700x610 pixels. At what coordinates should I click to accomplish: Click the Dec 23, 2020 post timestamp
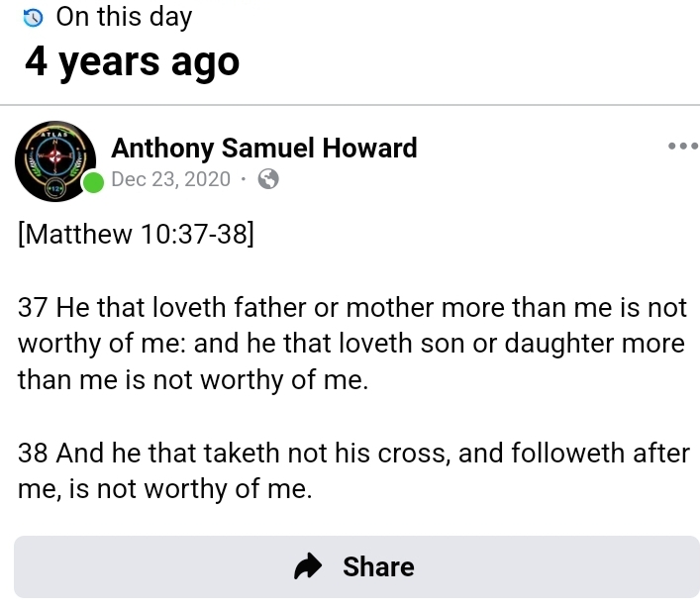click(x=171, y=179)
